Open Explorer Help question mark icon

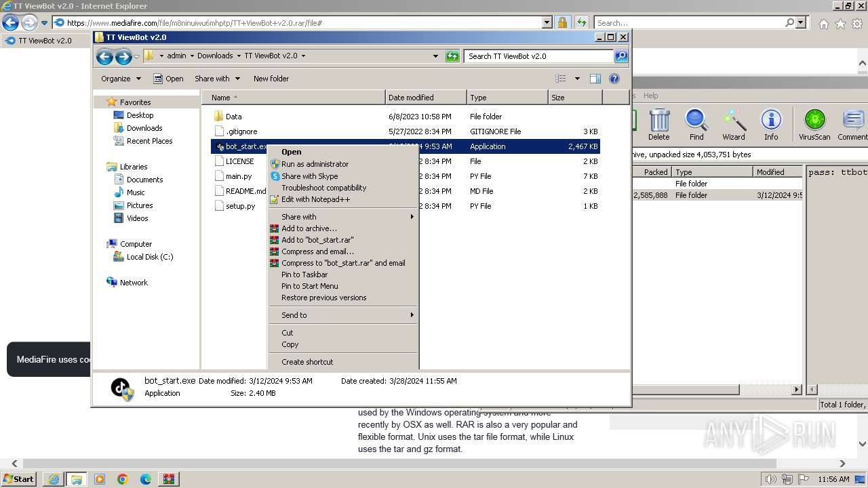point(614,79)
